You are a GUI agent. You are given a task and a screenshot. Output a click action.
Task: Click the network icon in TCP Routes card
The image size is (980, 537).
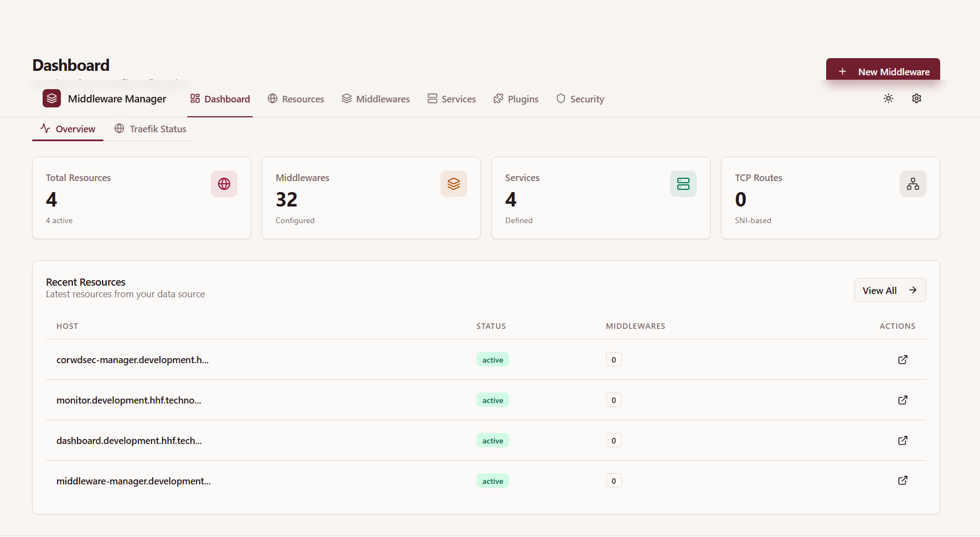pos(912,184)
